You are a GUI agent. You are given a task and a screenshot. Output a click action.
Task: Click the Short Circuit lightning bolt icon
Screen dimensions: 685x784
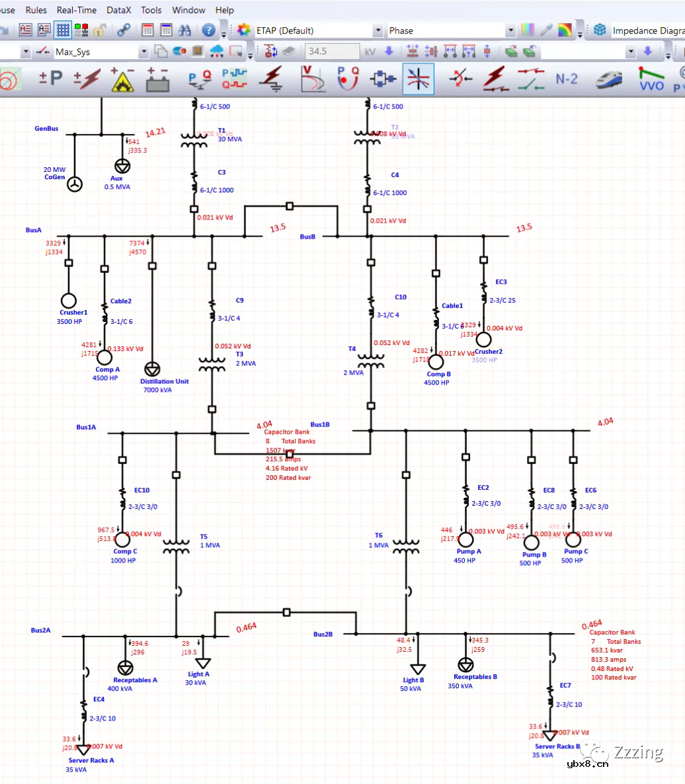87,79
